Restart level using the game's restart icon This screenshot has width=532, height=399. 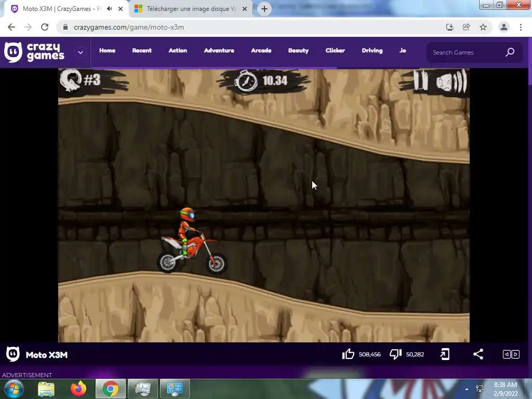click(71, 80)
